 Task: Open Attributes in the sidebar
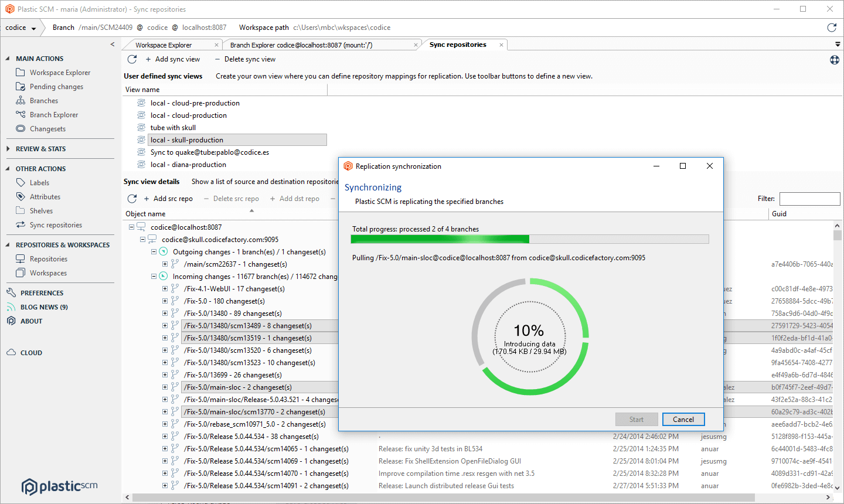tap(45, 197)
